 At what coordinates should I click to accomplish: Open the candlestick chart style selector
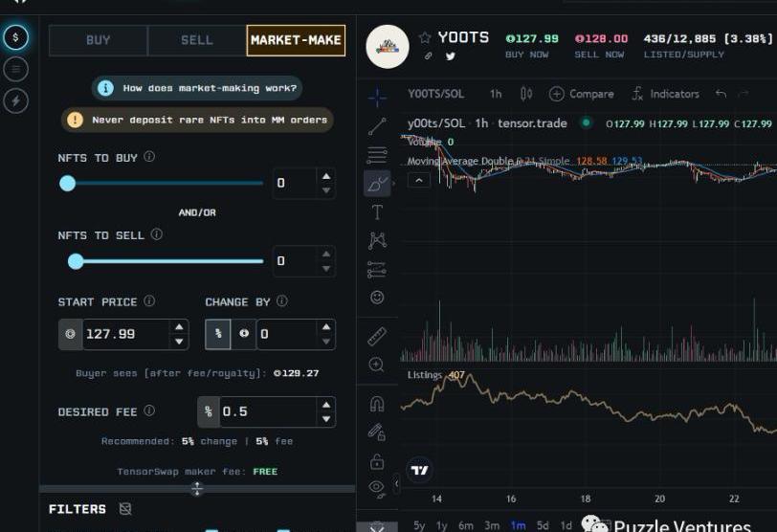(x=525, y=94)
